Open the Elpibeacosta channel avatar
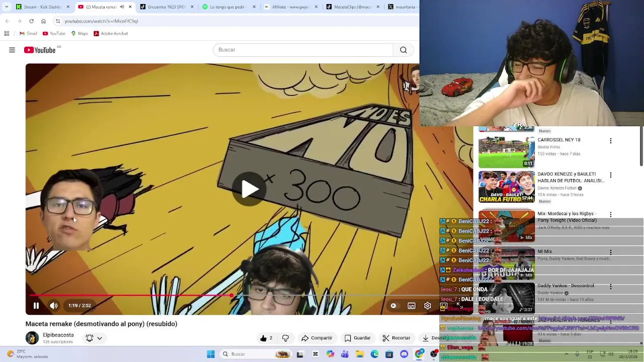 (32, 338)
